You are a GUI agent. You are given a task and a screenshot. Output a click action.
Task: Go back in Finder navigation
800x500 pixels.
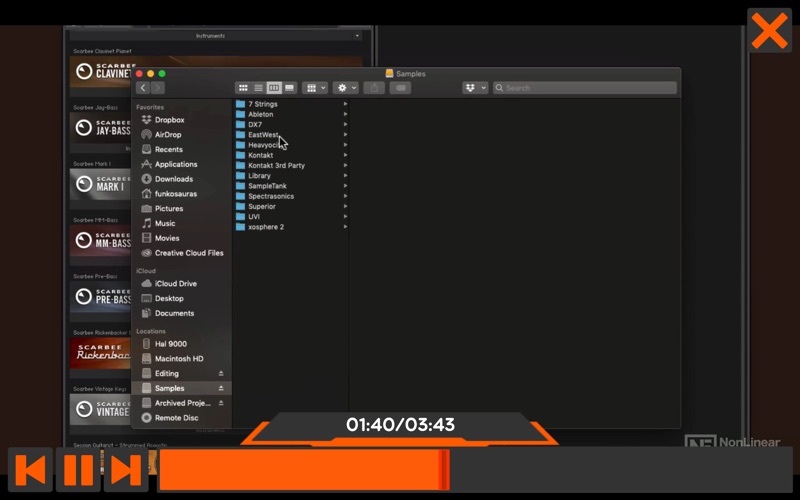(143, 88)
